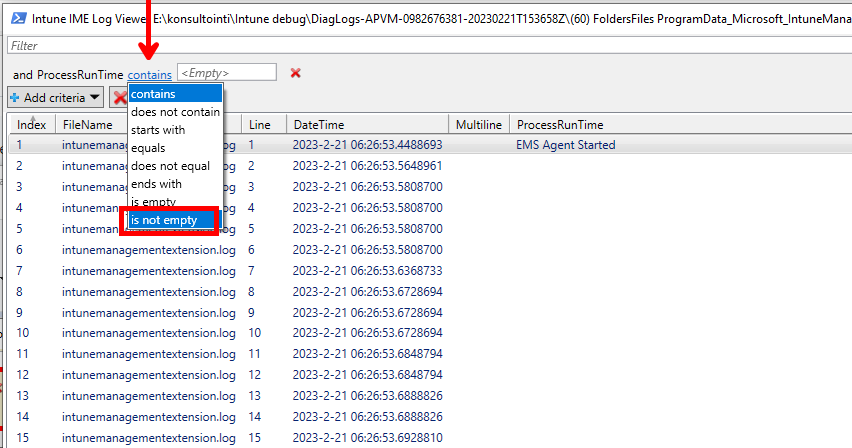Choose 'starts with' operator

(176, 130)
